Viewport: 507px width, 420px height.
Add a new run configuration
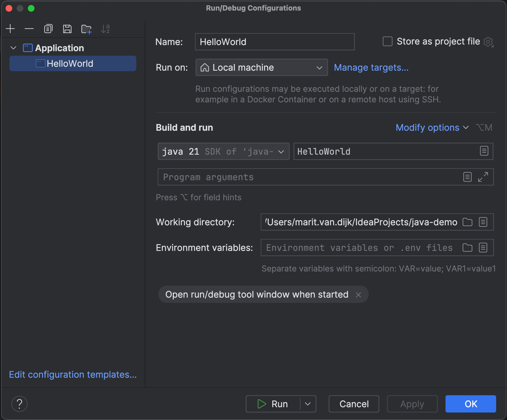pos(10,29)
